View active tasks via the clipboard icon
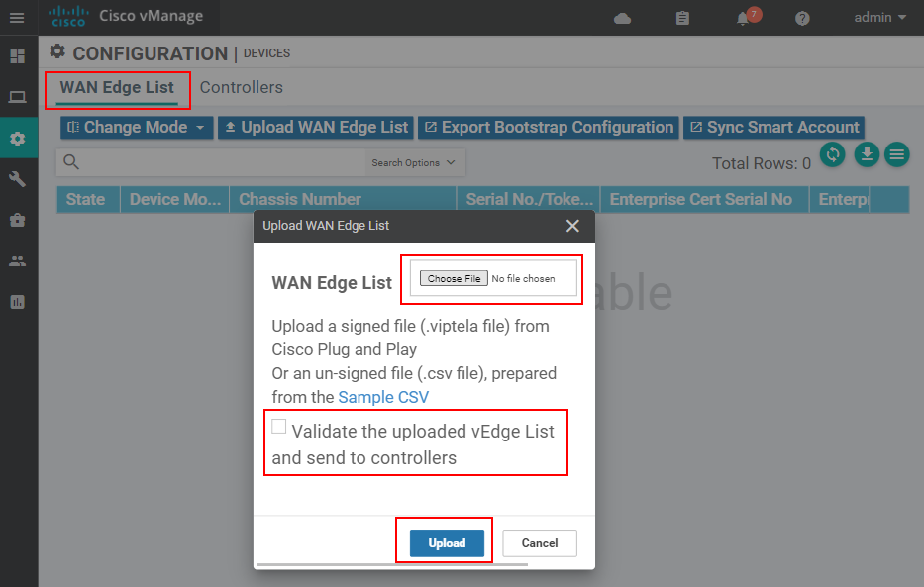Image resolution: width=924 pixels, height=587 pixels. (x=682, y=18)
